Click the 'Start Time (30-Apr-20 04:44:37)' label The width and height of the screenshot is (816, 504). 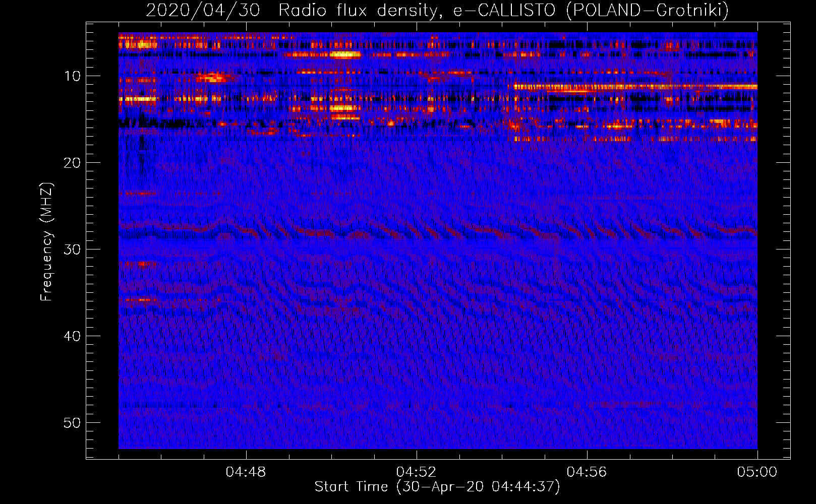[437, 487]
